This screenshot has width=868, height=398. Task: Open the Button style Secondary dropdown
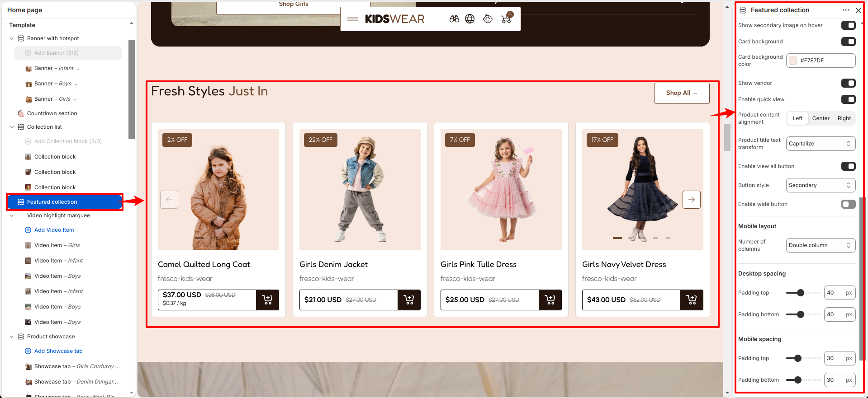[x=821, y=185]
